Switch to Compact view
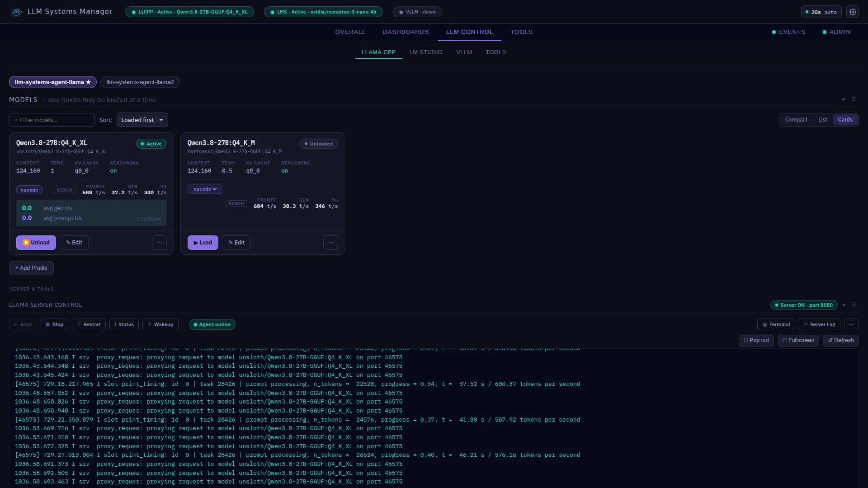 796,120
